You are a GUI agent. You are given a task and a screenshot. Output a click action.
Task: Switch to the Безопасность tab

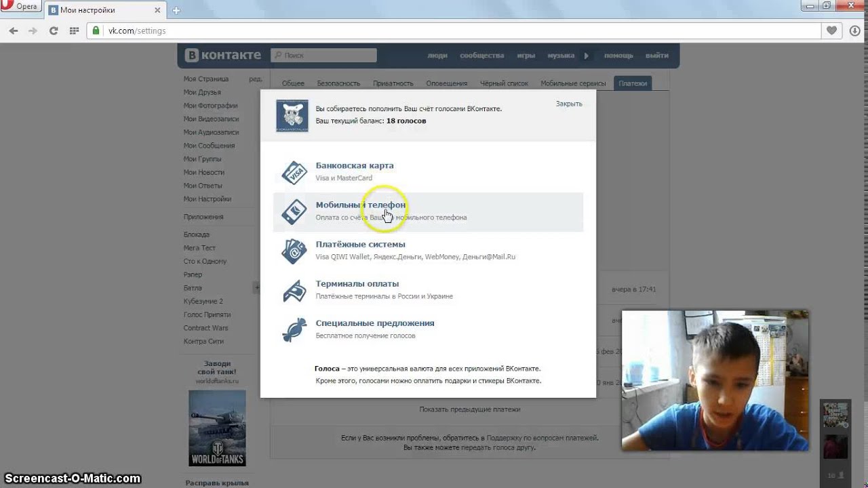(x=338, y=83)
